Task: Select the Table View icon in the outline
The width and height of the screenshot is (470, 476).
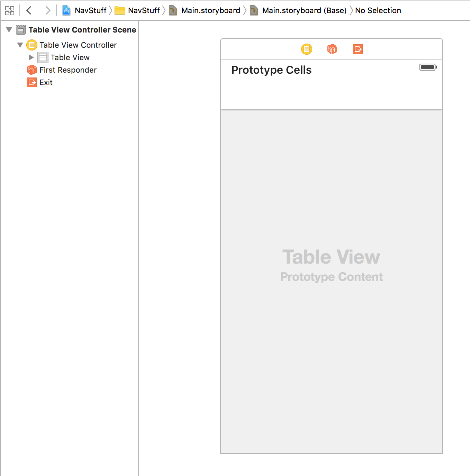Action: [x=43, y=57]
